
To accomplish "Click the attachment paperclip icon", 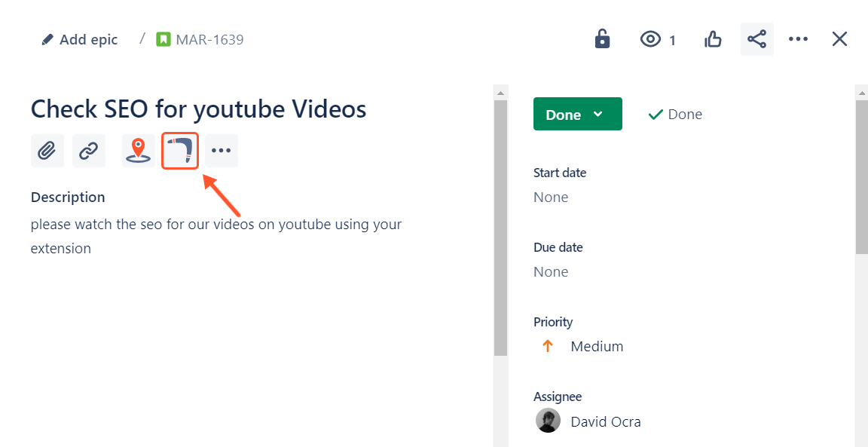I will pos(47,151).
